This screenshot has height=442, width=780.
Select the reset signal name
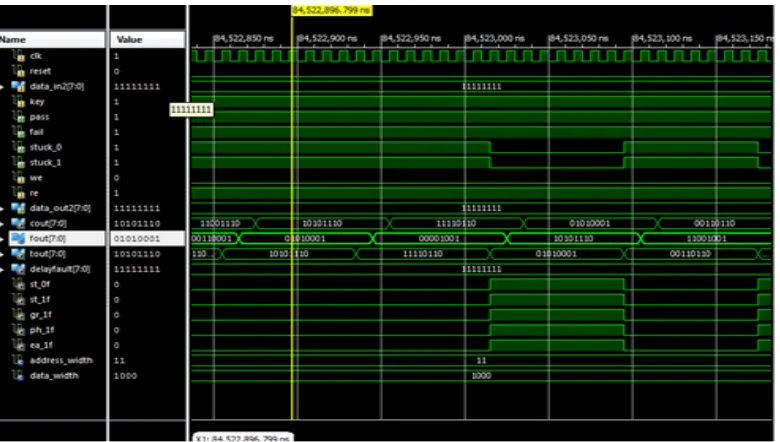tap(40, 71)
